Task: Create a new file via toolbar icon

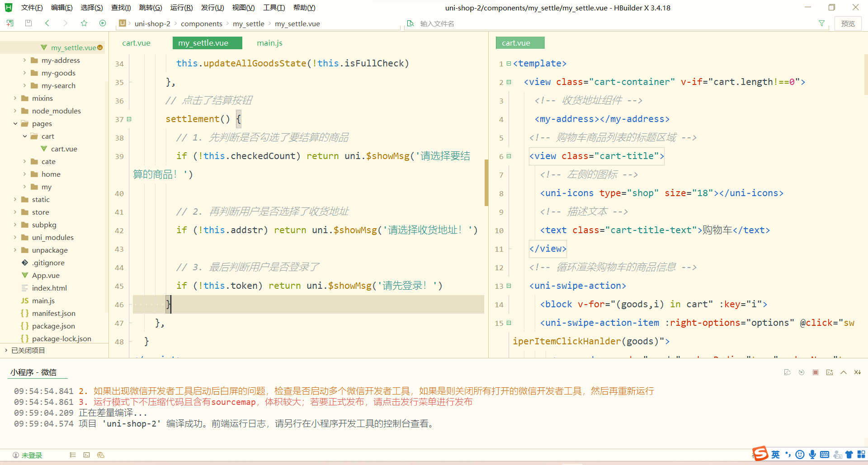Action: pos(9,23)
